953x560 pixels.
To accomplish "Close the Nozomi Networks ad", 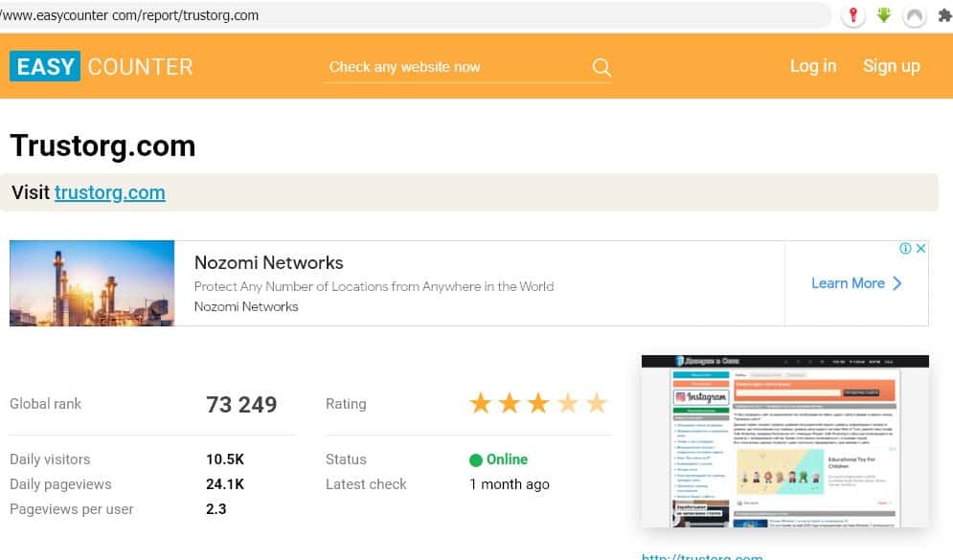I will tap(920, 249).
